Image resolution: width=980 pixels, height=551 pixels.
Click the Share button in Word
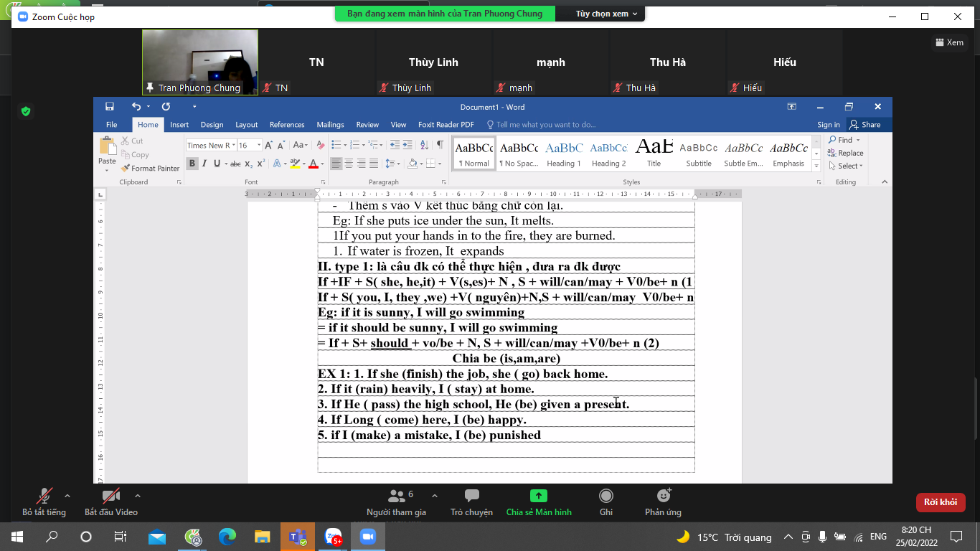point(864,125)
